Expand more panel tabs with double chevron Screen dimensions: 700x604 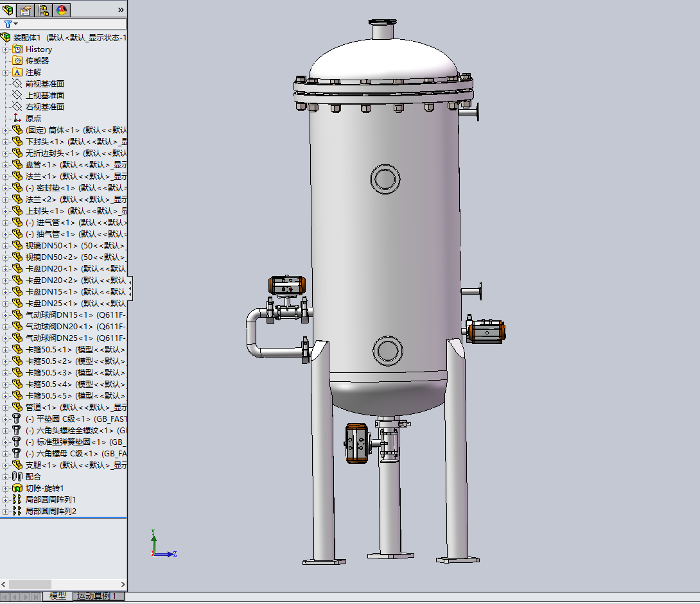click(121, 10)
